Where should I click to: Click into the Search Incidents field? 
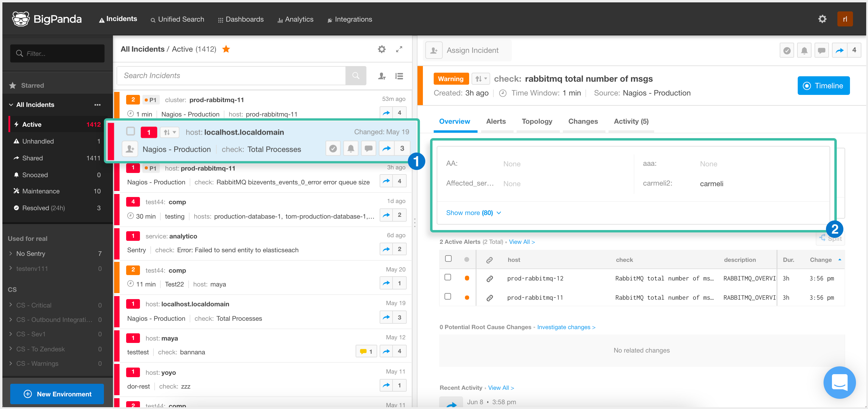point(231,75)
